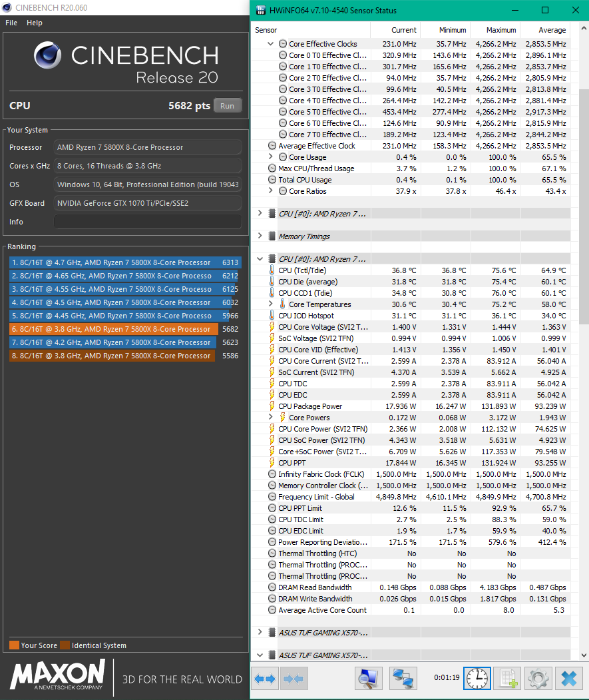Minimize the HWiNFO64 Sensor Status window
Image resolution: width=589 pixels, height=700 pixels.
pos(514,10)
